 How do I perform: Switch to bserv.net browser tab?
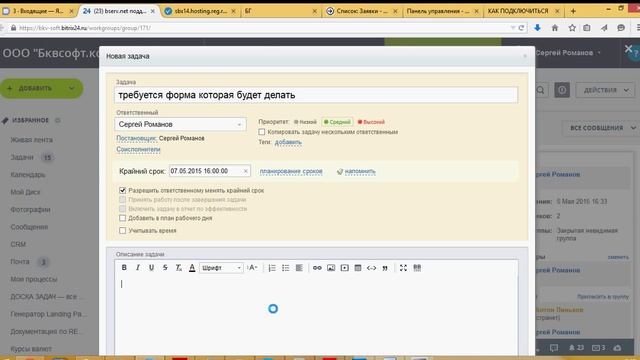pos(118,11)
